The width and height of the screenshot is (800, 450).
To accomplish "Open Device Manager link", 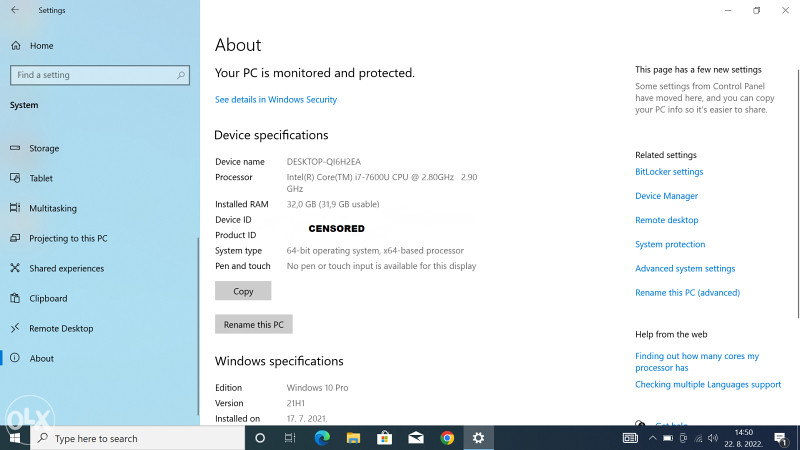I will 666,196.
